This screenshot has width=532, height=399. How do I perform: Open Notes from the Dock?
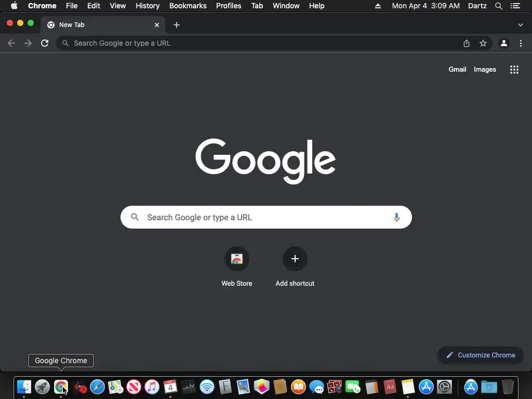pos(408,387)
